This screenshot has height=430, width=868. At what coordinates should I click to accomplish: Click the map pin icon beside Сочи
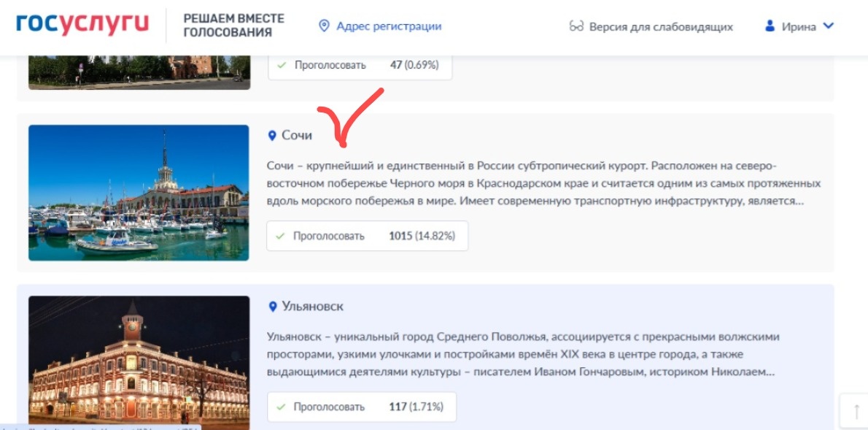pyautogui.click(x=272, y=136)
